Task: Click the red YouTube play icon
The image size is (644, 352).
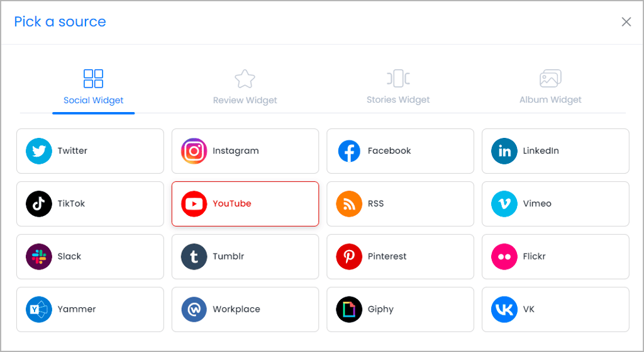Action: click(x=194, y=203)
